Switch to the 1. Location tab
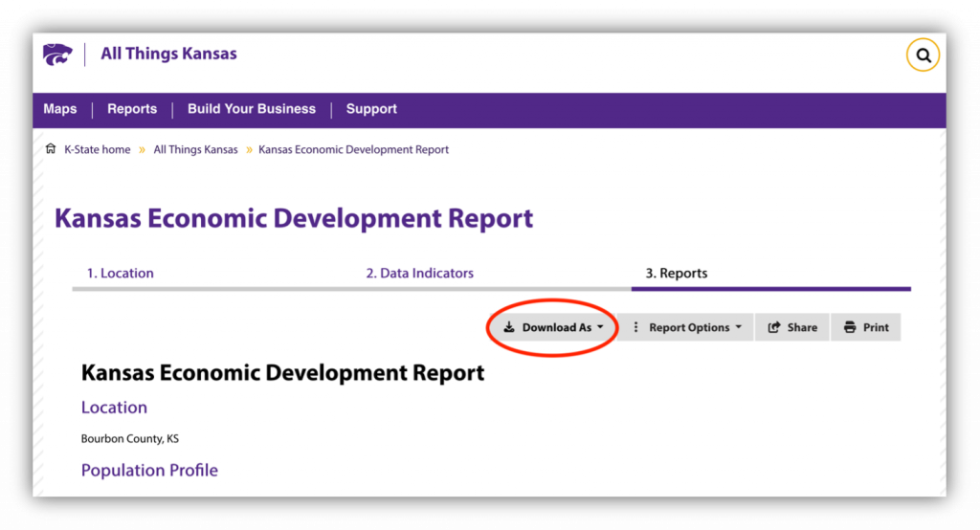 pyautogui.click(x=120, y=273)
